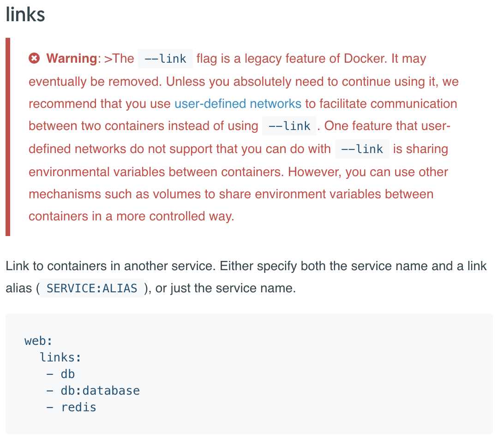504x438 pixels.
Task: Click the 'links:' line in code block
Action: [x=60, y=357]
